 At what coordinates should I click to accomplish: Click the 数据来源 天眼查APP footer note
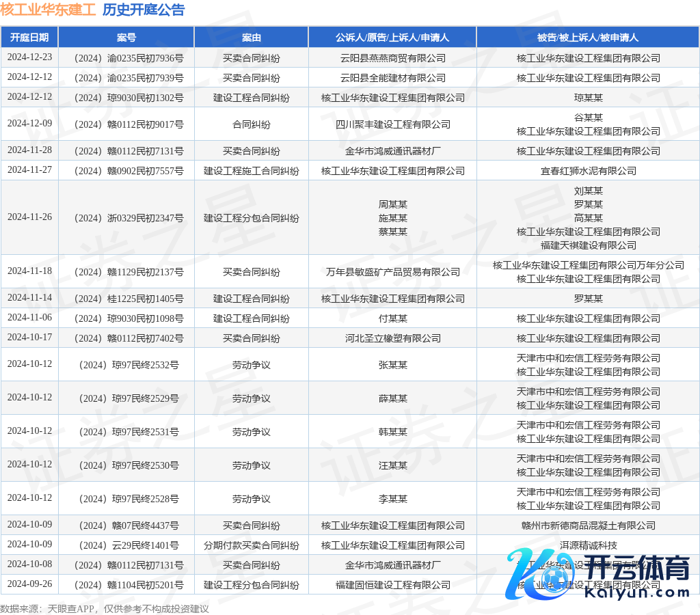pos(104,608)
